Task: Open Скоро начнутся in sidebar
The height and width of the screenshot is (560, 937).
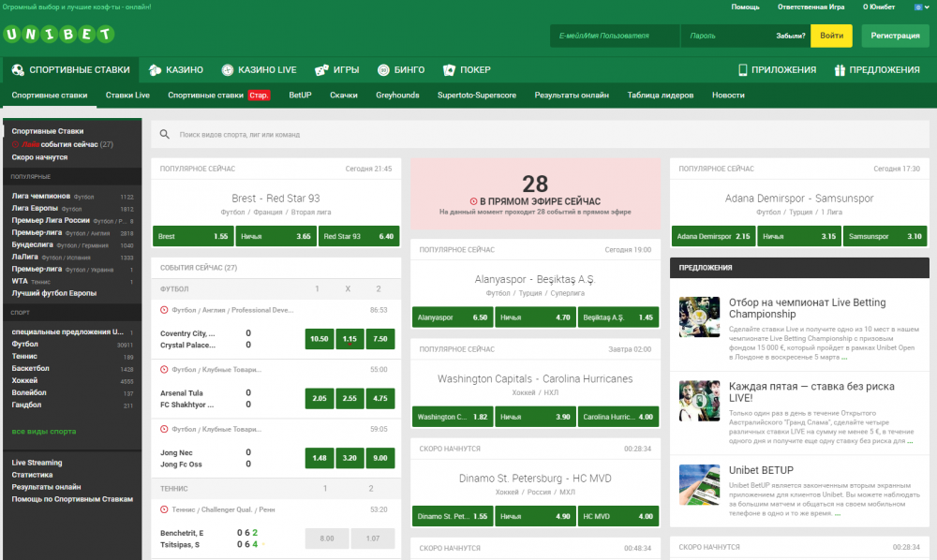Action: click(x=39, y=157)
